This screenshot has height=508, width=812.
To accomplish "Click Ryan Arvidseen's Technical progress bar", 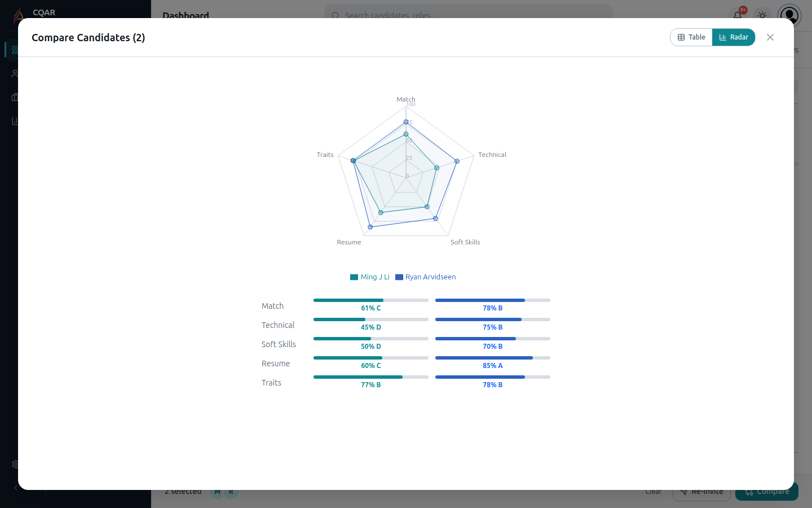I will tap(493, 319).
